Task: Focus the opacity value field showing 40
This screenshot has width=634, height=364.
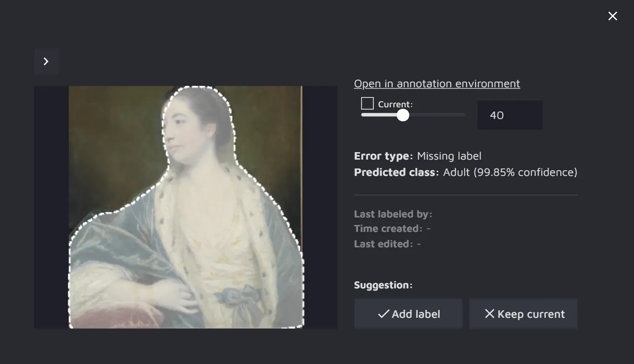Action: pos(509,115)
